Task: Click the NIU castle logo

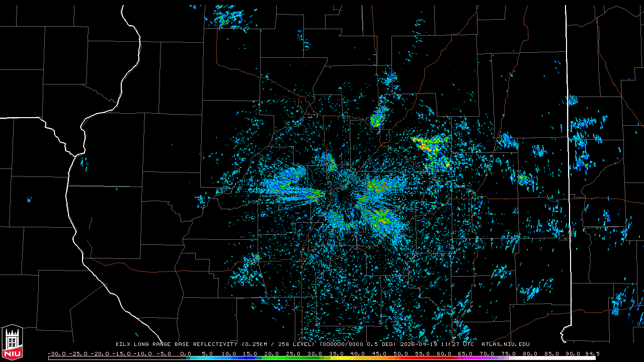Action: tap(12, 343)
